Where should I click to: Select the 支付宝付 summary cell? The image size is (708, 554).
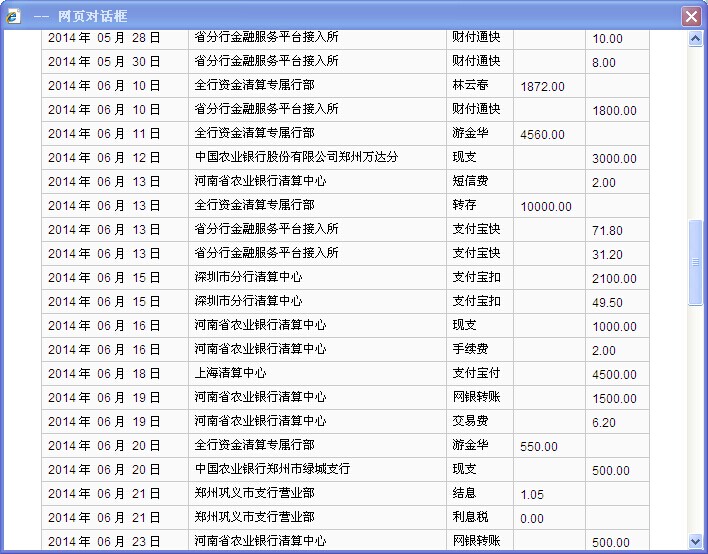(x=476, y=373)
